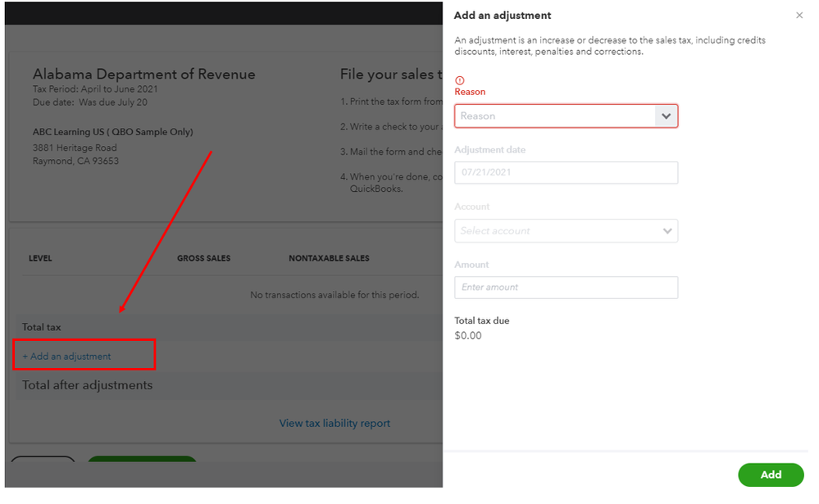The height and width of the screenshot is (504, 819).
Task: Click the $0.00 total tax due value
Action: point(468,336)
